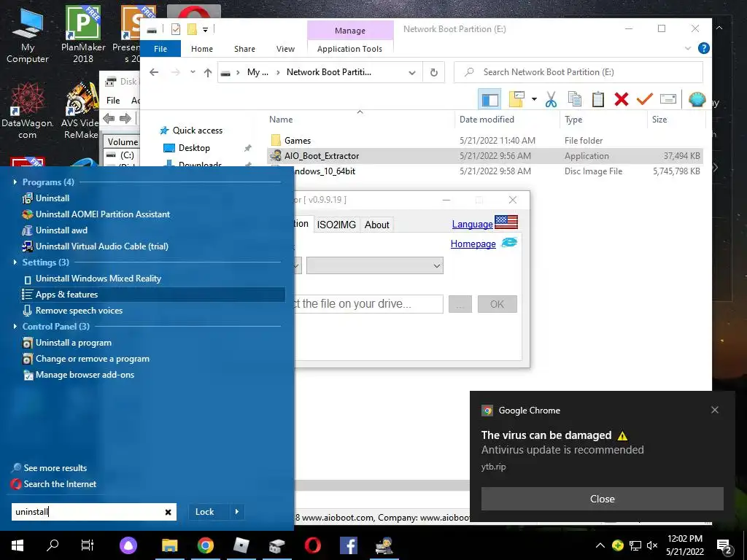Collapse the Programs (4) results group

[x=15, y=182]
